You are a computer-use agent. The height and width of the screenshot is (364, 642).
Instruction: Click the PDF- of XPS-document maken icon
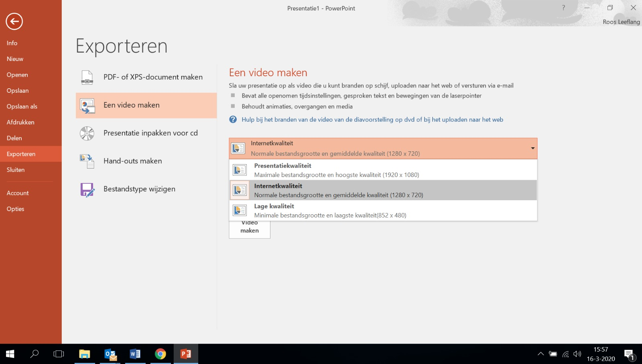click(87, 77)
